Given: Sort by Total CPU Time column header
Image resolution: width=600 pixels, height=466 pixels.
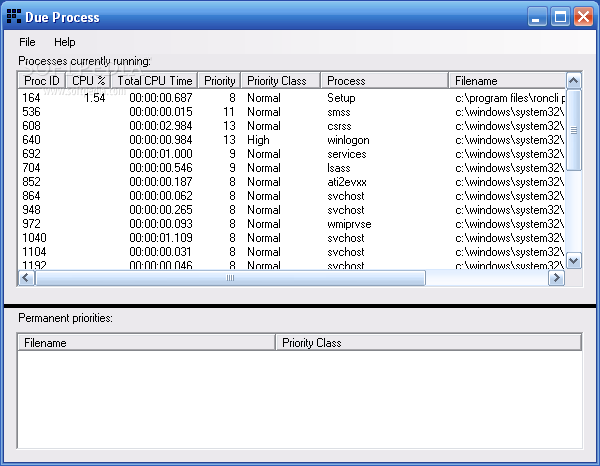Looking at the screenshot, I should tap(155, 81).
